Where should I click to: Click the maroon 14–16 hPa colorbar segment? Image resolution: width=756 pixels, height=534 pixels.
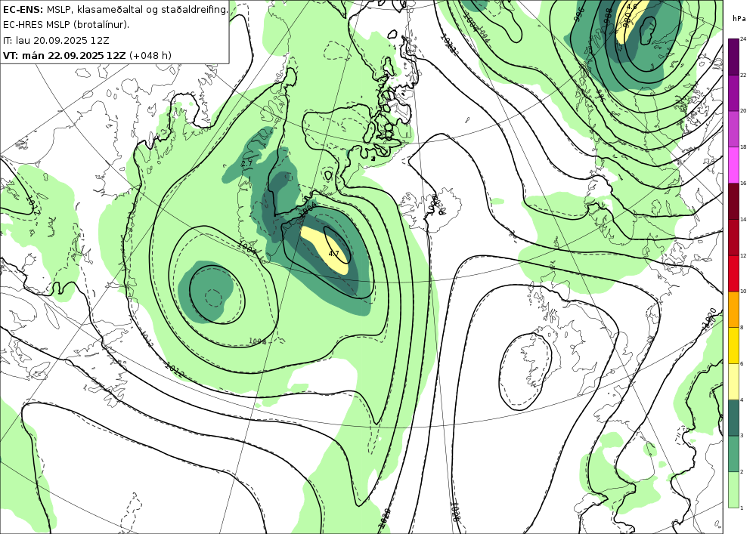[x=733, y=201]
